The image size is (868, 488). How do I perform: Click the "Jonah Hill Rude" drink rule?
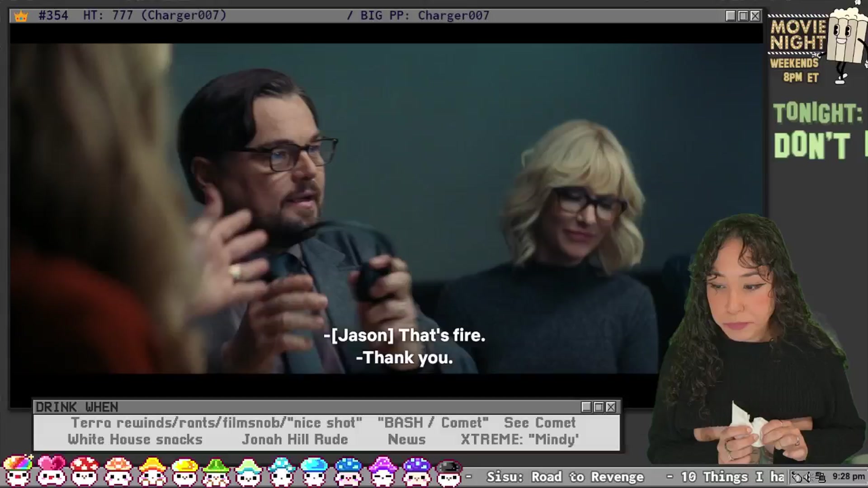click(295, 439)
